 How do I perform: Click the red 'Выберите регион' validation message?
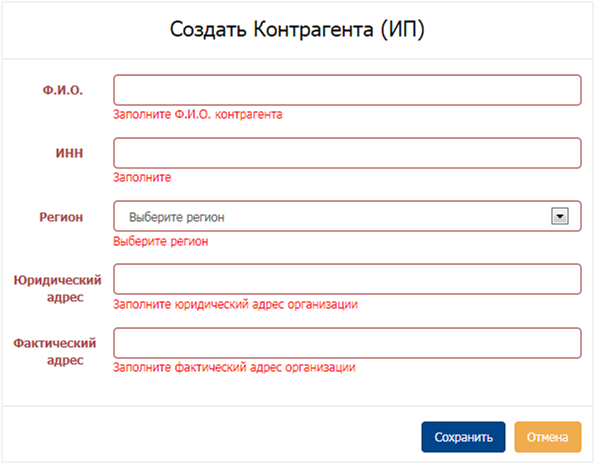161,241
